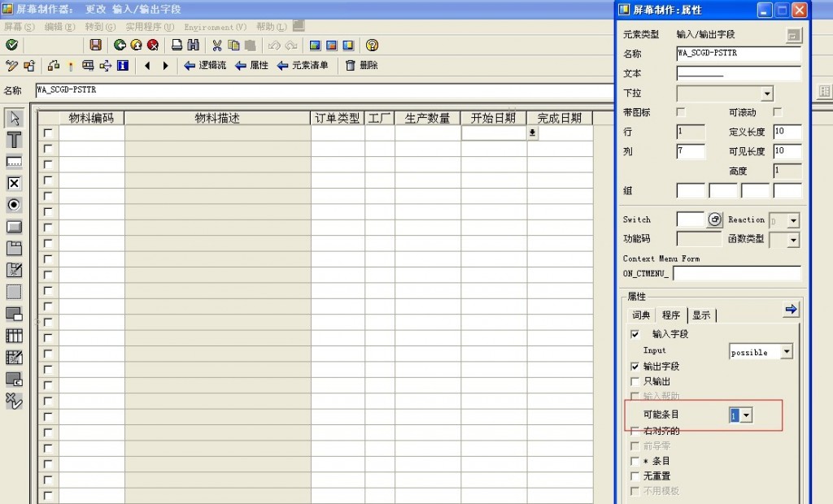Uncheck the 输出字段 checkbox
Image resolution: width=833 pixels, height=504 pixels.
pyautogui.click(x=635, y=367)
